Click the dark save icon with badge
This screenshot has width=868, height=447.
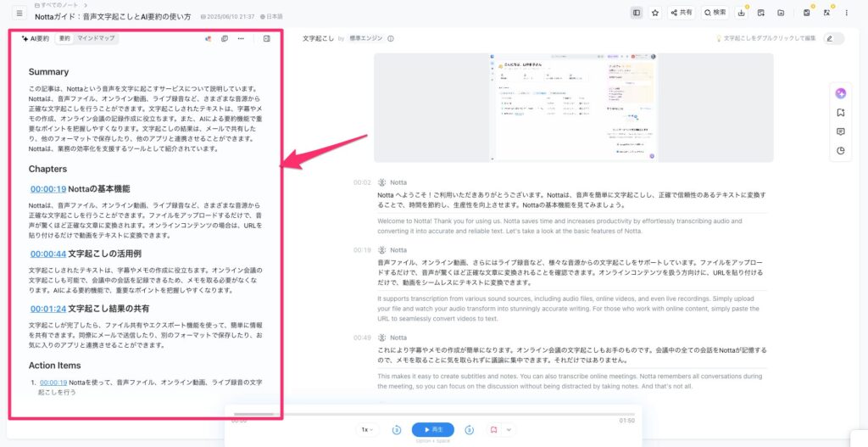(807, 13)
